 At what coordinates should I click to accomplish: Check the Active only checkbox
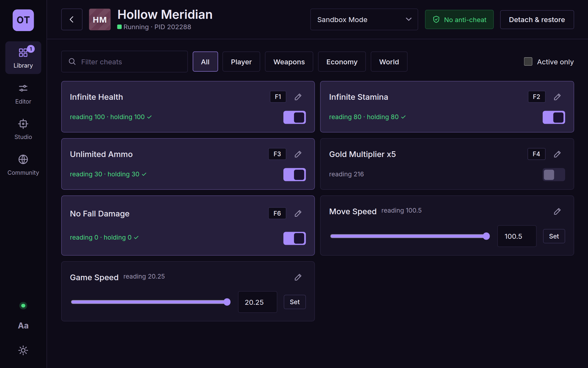click(528, 62)
